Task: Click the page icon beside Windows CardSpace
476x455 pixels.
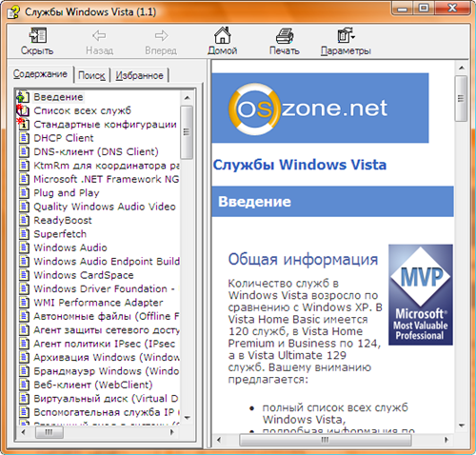Action: pyautogui.click(x=24, y=275)
